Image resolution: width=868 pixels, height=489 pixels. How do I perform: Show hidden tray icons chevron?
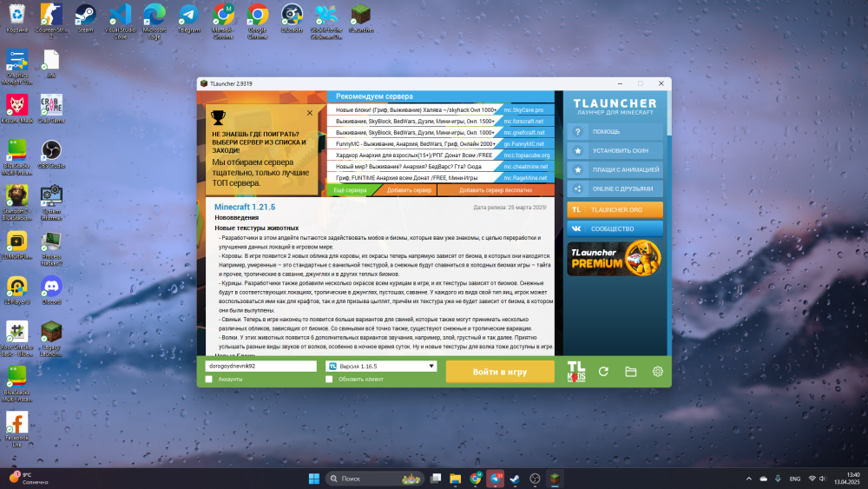(749, 479)
